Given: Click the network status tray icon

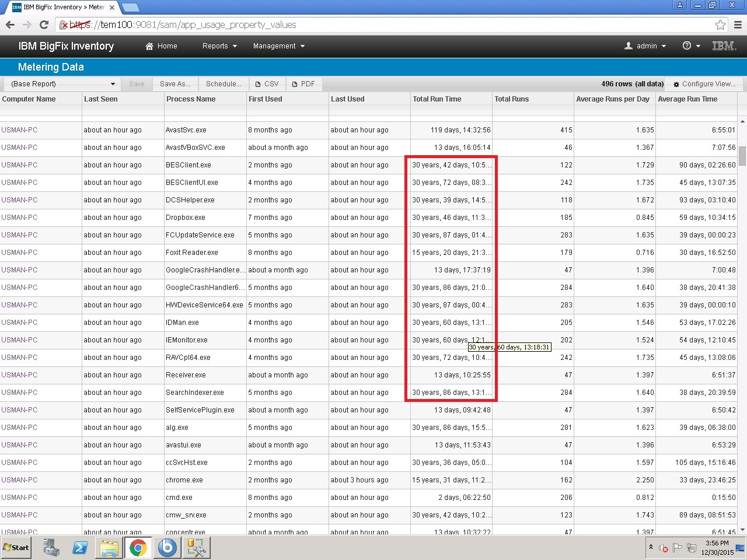Looking at the screenshot, I should pos(692,548).
